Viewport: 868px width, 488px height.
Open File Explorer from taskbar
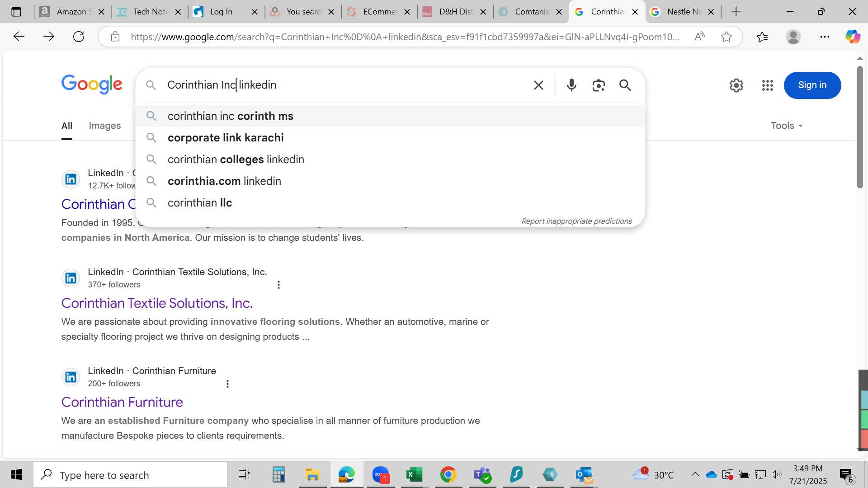coord(312,475)
